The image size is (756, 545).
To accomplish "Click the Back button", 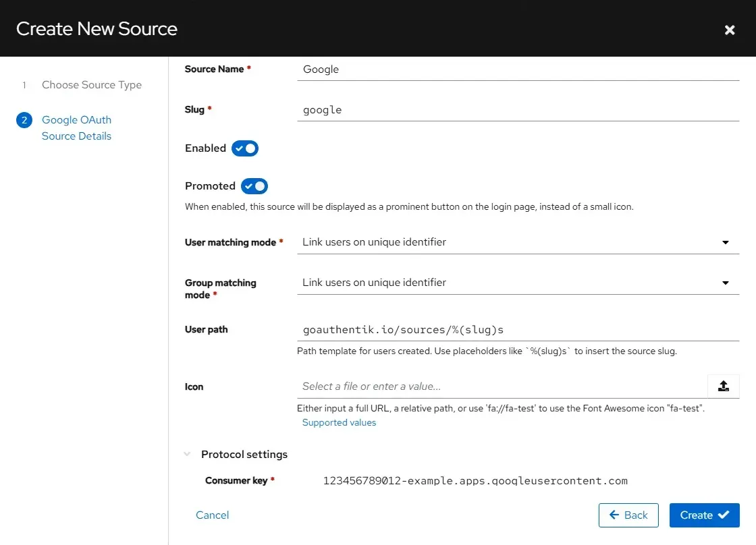I will (x=628, y=515).
